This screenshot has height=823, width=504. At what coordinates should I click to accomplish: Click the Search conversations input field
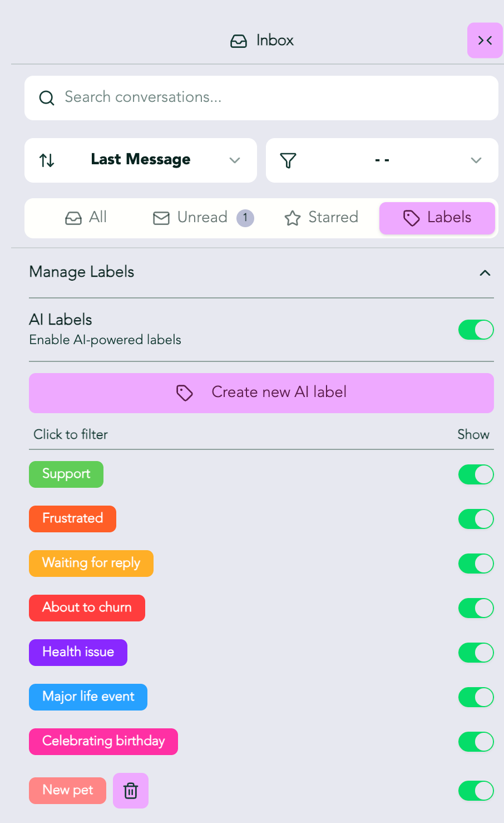point(261,98)
